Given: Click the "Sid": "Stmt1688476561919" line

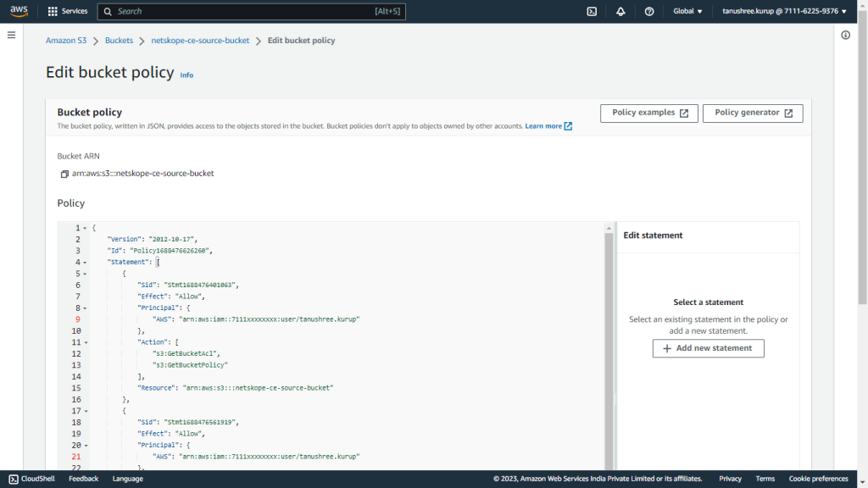Looking at the screenshot, I should tap(188, 422).
